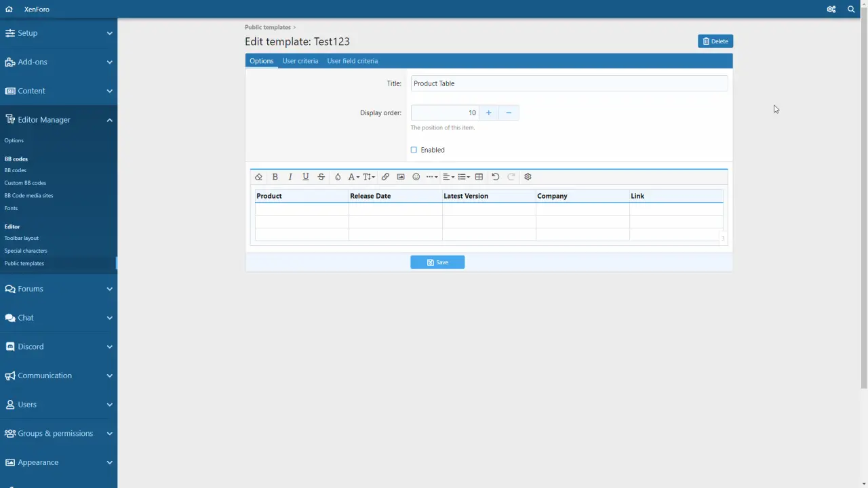Enable the template with the Enabled checkbox
This screenshot has height=488, width=868.
click(x=414, y=150)
